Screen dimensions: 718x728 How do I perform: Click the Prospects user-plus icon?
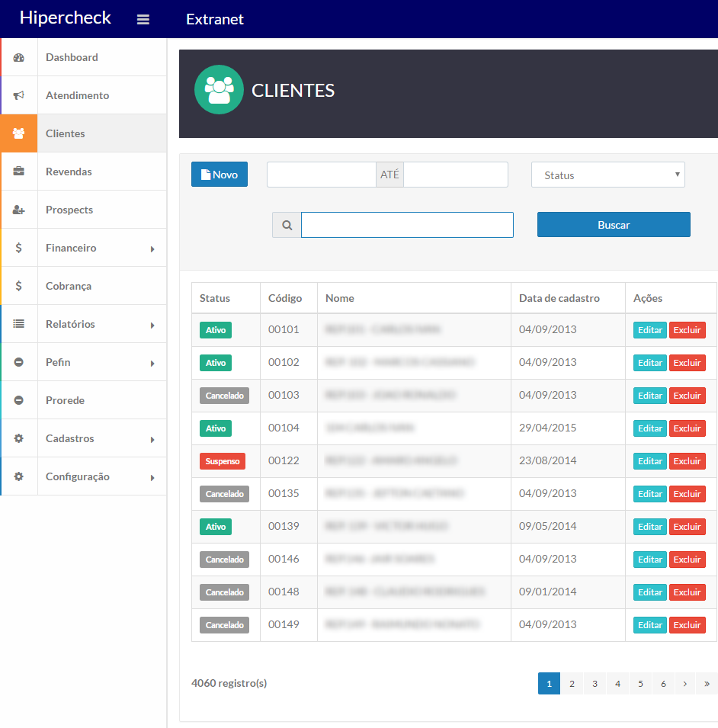(x=19, y=210)
